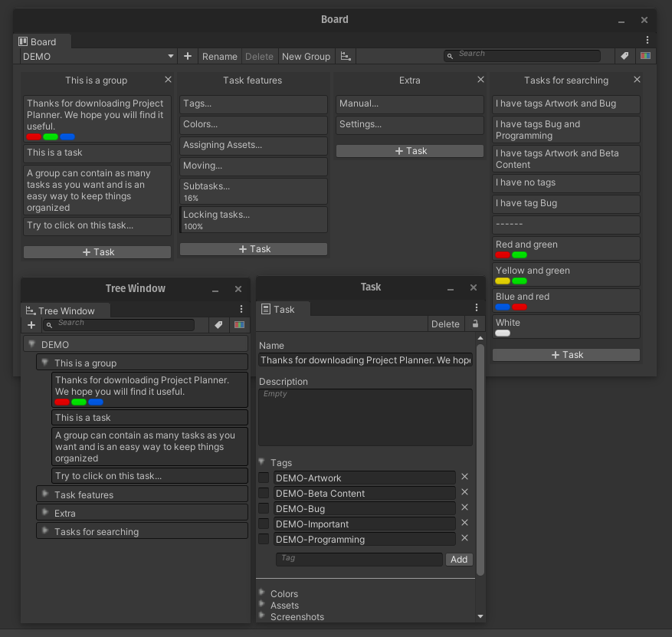Remove the 'Tasks for searching' group column

[x=637, y=80]
